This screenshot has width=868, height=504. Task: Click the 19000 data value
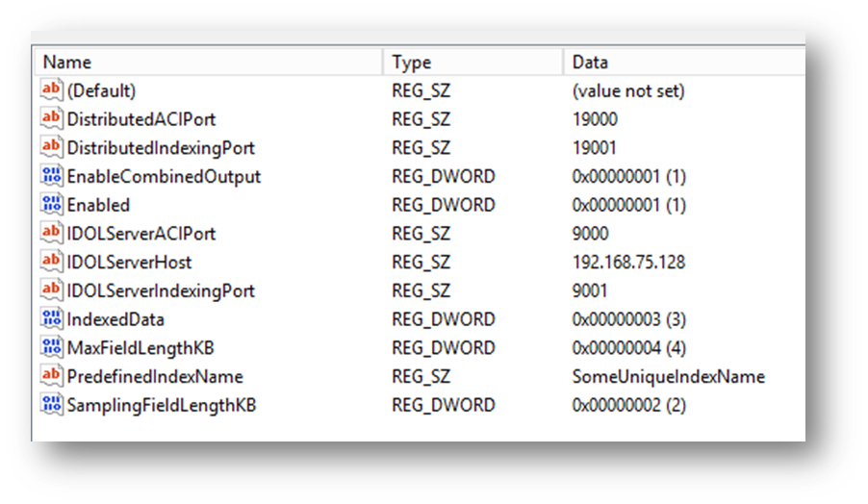(595, 119)
